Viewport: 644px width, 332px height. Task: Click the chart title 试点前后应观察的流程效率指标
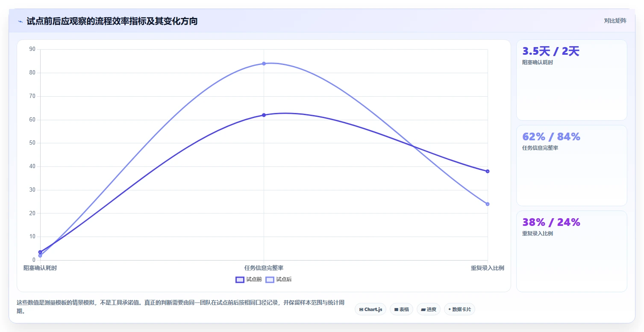click(x=112, y=21)
